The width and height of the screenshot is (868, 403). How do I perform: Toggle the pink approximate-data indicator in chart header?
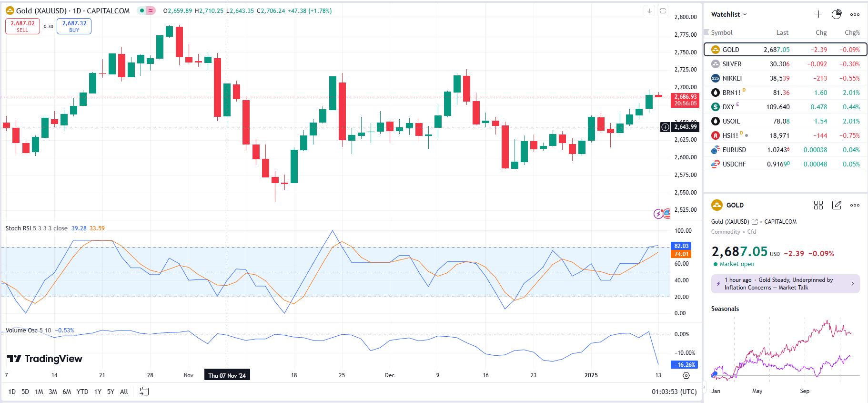151,10
